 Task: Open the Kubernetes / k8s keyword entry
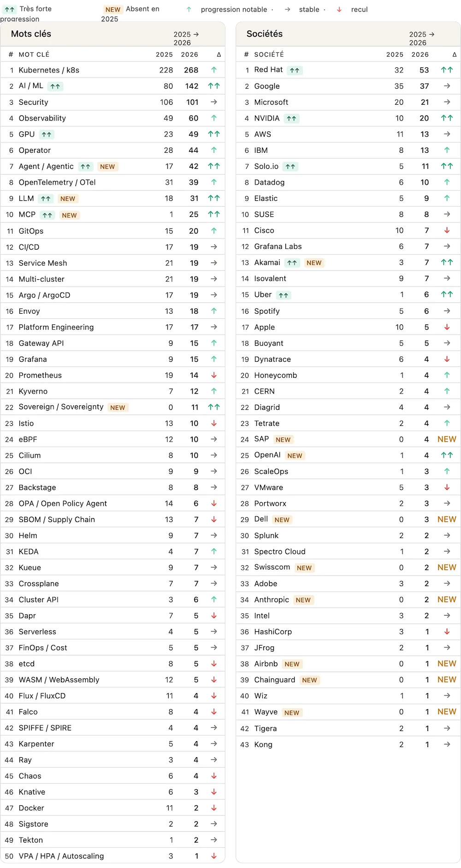click(x=49, y=70)
